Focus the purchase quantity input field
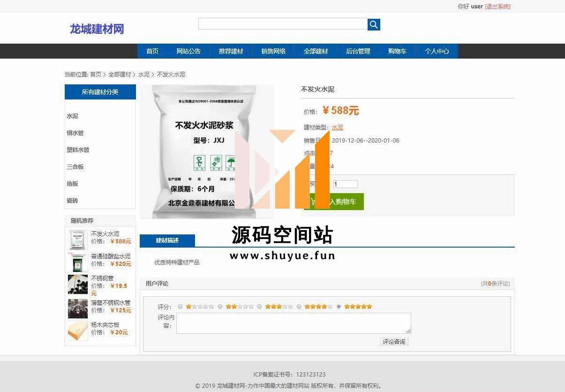 coord(345,184)
